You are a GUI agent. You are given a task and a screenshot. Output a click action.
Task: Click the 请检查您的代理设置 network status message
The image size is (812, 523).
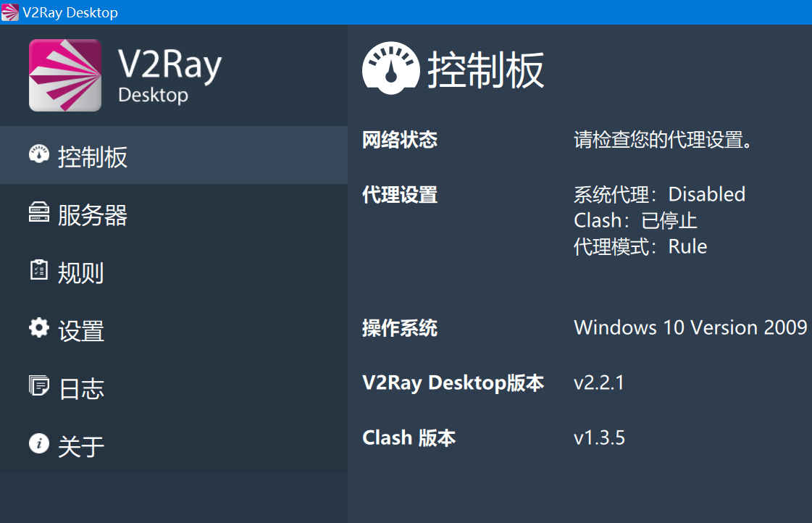[664, 140]
